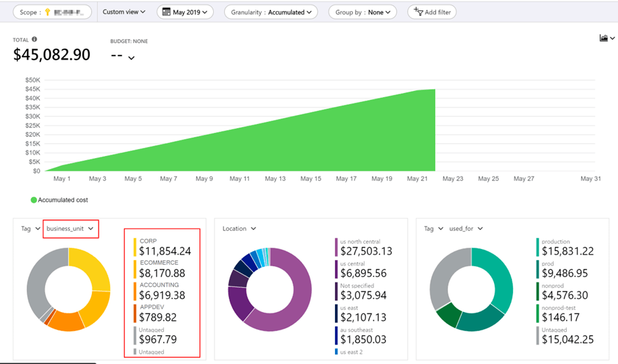Click the teal production legend swatch
Screen dimensions: 618x364
click(539, 247)
